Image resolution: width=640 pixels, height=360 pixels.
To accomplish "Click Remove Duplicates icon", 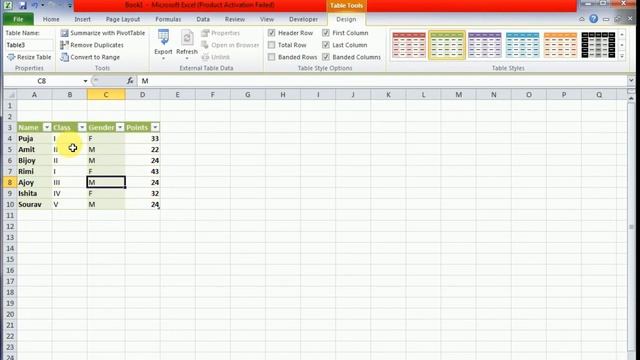I will (64, 45).
